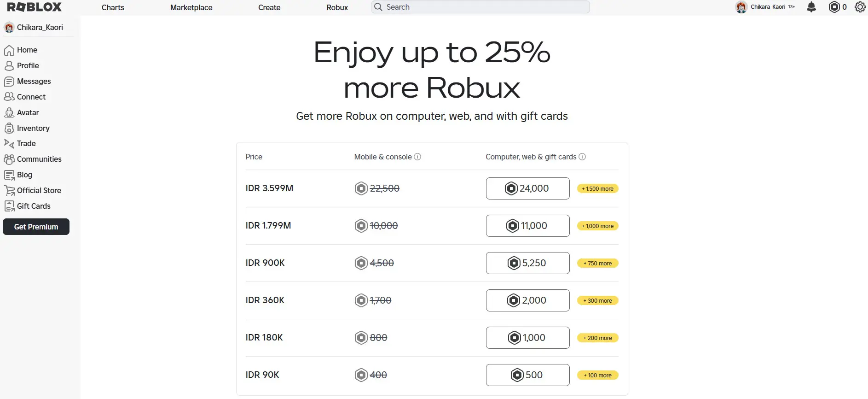868x399 pixels.
Task: Open the Marketplace tab
Action: tap(191, 7)
